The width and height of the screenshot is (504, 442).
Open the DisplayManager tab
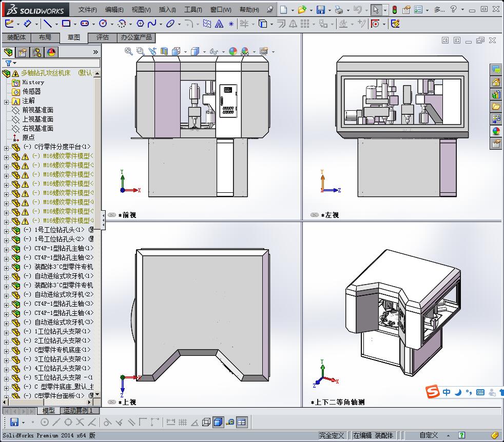(51, 52)
